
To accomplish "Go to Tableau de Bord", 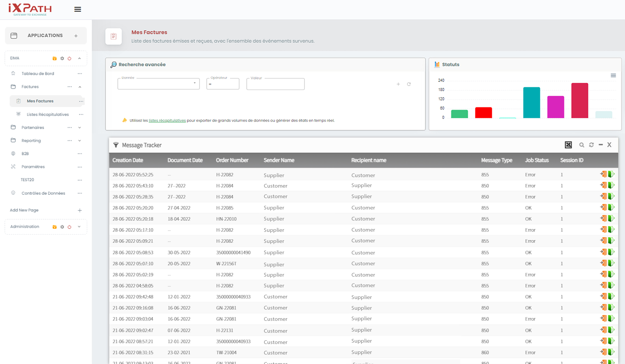I will [x=38, y=74].
